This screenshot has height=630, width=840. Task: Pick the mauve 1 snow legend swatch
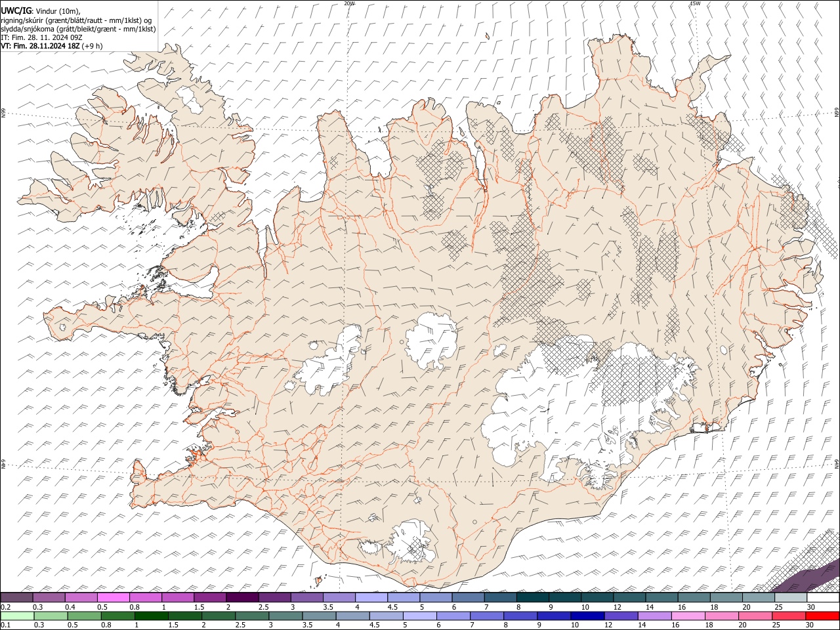point(177,598)
